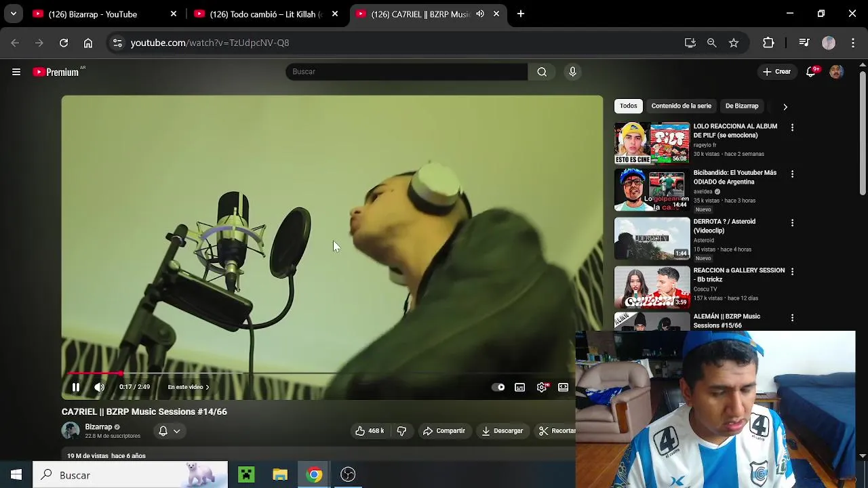Open options for REACCION a GALLERY SESSION
The height and width of the screenshot is (488, 868).
pos(792,271)
